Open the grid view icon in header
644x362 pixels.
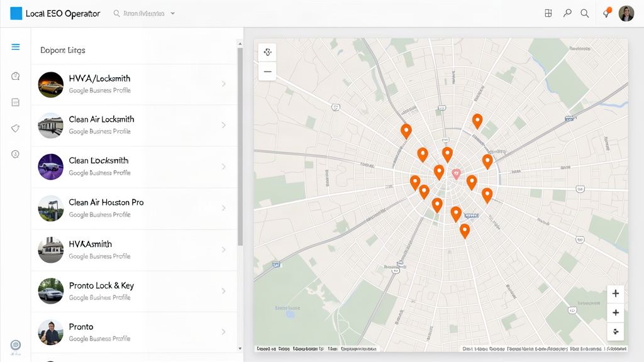548,14
